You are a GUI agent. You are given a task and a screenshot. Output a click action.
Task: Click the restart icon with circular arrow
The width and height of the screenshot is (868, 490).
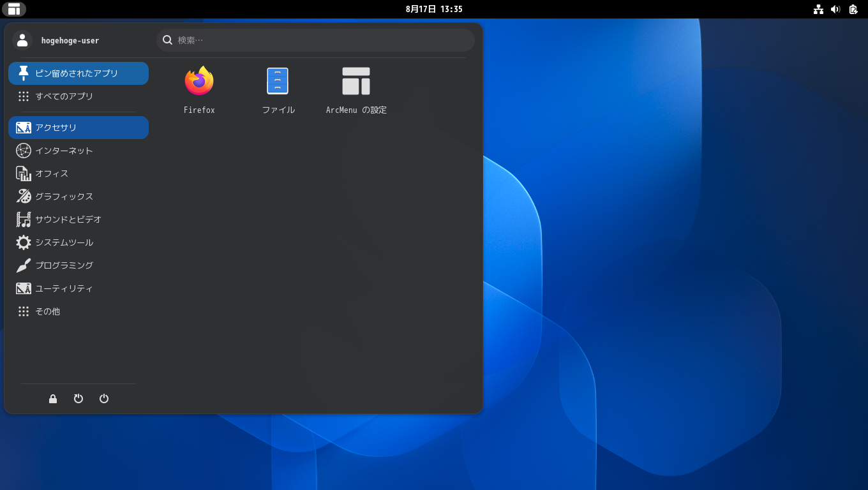pyautogui.click(x=79, y=399)
